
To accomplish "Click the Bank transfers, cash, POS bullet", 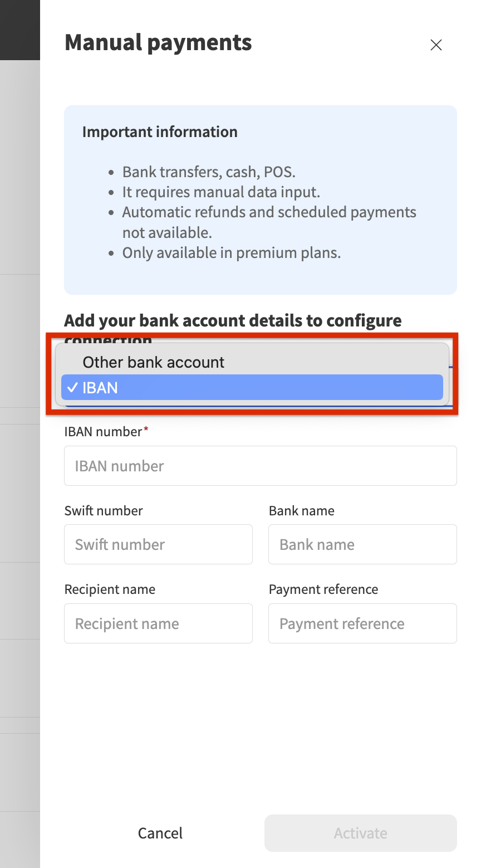I will click(209, 172).
